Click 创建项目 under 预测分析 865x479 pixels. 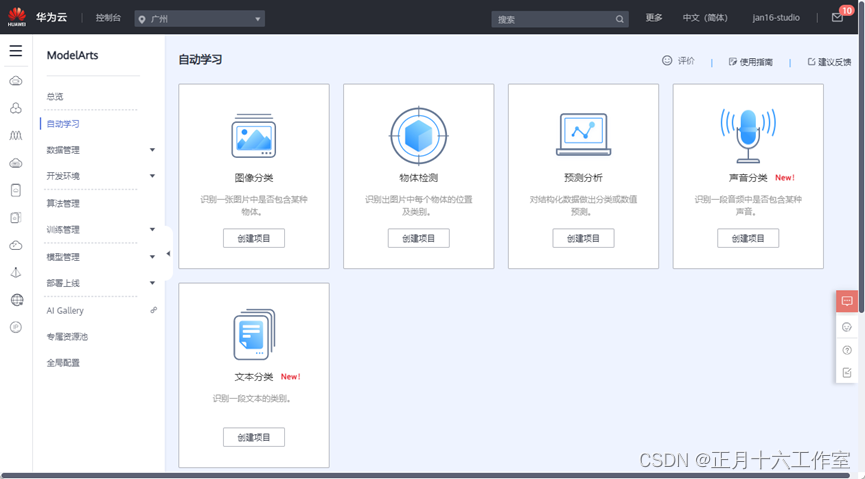(583, 238)
